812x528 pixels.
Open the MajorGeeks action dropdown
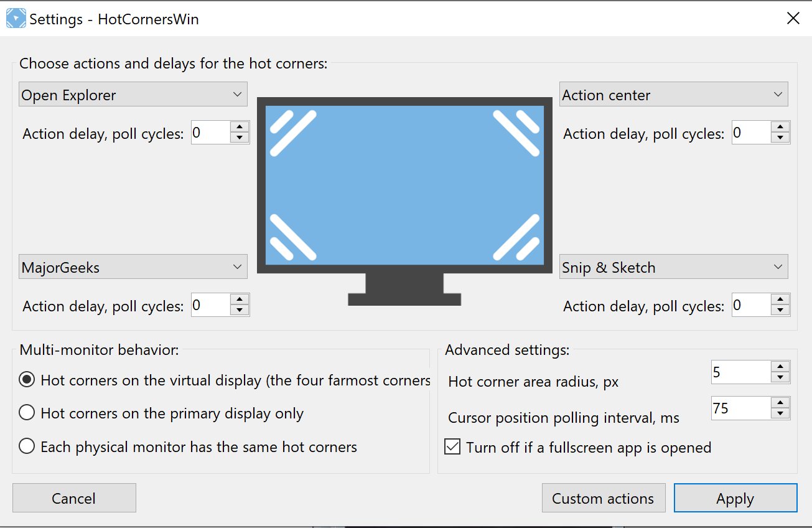(x=133, y=267)
